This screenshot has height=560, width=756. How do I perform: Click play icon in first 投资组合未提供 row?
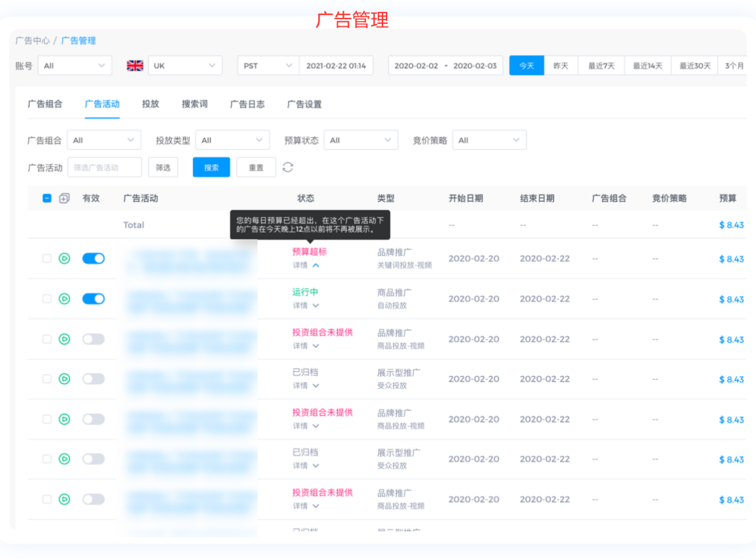pyautogui.click(x=64, y=339)
